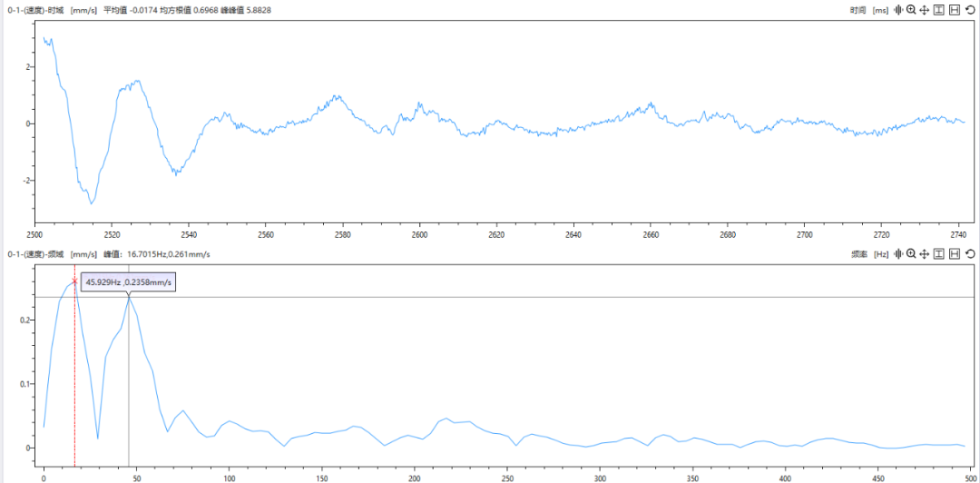980x483 pixels.
Task: Activate zoom-in magnifier on frequency-domain chart
Action: 911,254
